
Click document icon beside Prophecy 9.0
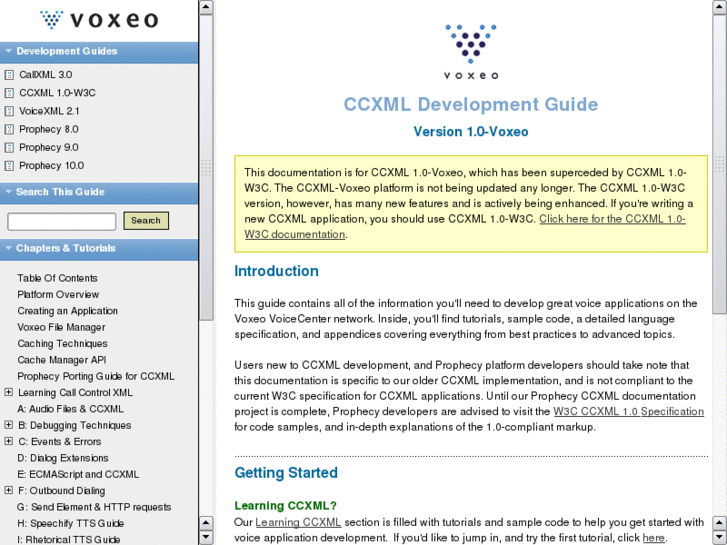coord(9,147)
